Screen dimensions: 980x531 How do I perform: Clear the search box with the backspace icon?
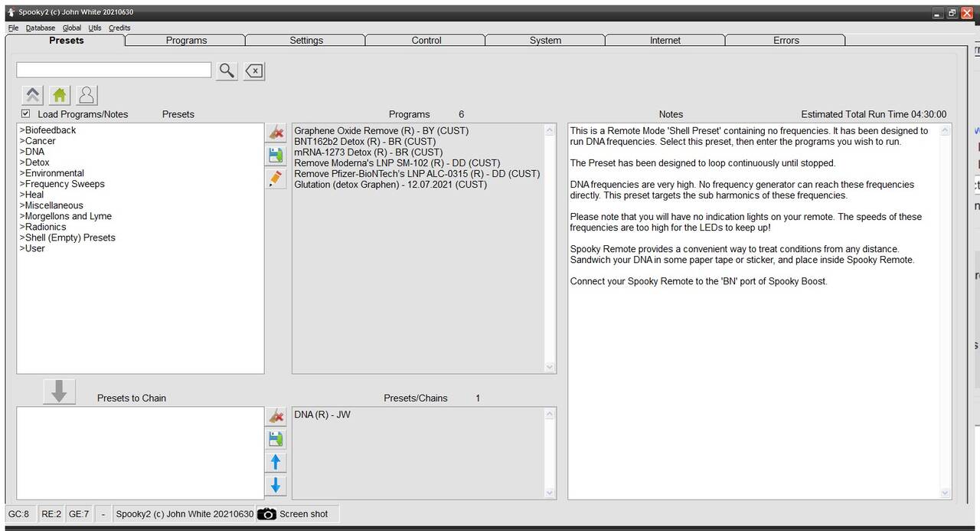pos(253,70)
